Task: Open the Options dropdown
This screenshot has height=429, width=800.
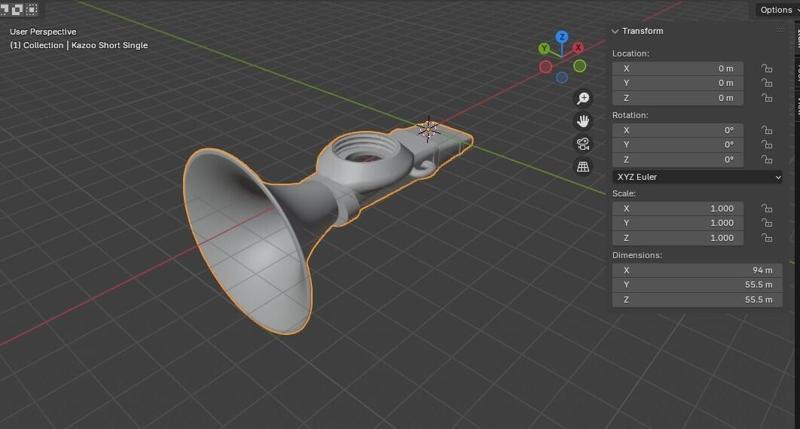Action: (778, 10)
